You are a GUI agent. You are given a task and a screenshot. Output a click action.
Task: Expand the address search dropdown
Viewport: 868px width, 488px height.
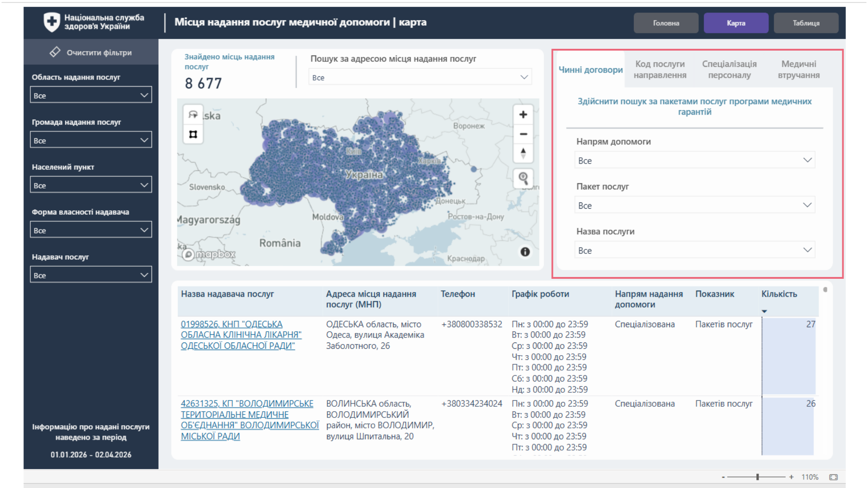tap(420, 77)
